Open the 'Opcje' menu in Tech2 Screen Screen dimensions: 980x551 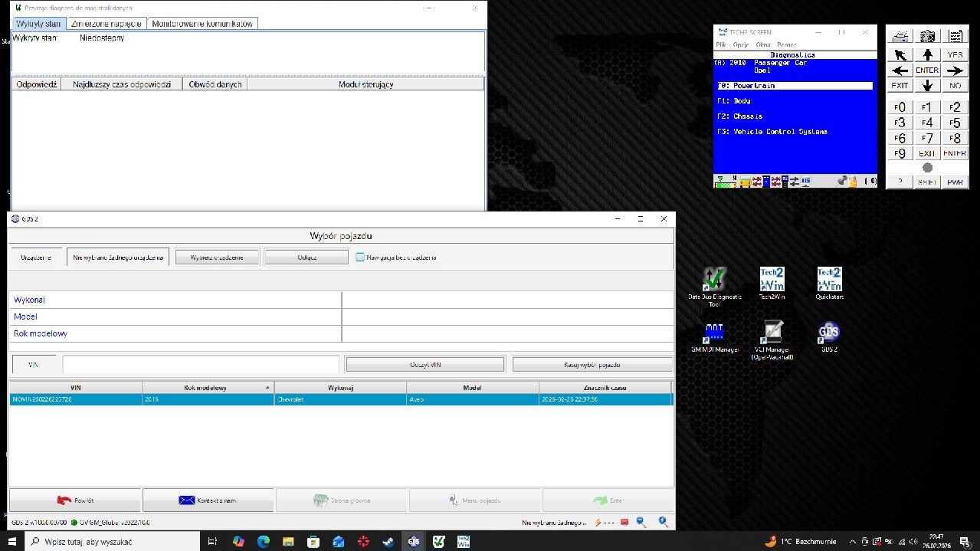tap(740, 45)
